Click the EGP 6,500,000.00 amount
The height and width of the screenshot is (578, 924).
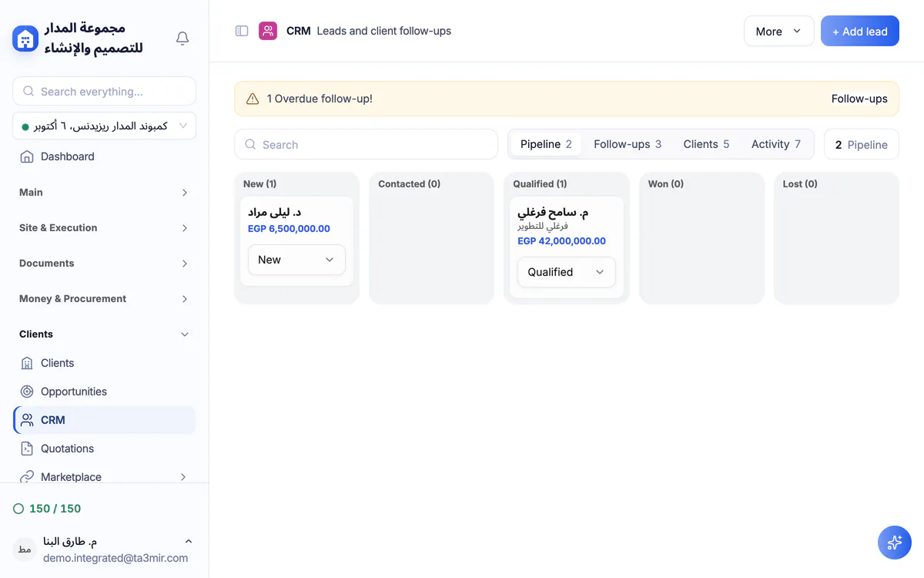click(x=289, y=228)
